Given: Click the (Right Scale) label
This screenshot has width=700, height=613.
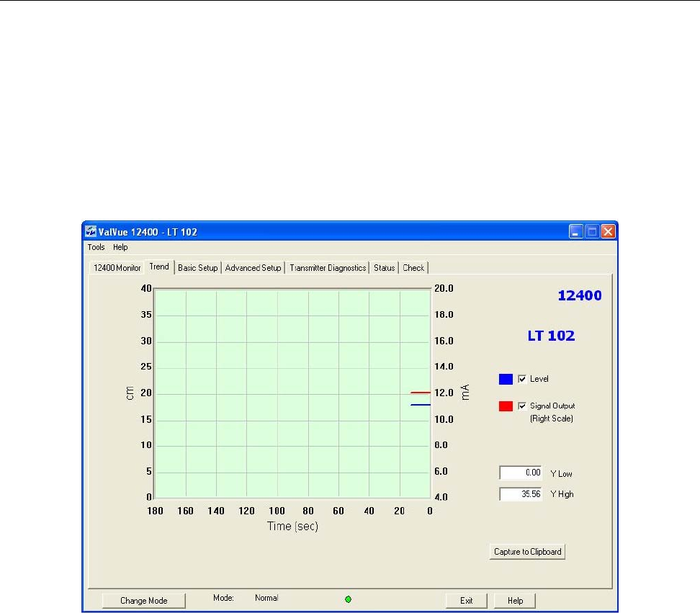Looking at the screenshot, I should [552, 419].
